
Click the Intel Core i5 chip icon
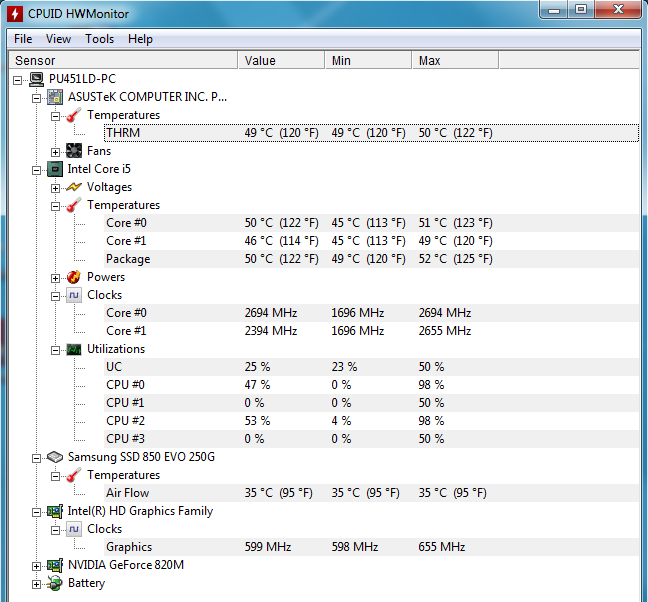[55, 169]
